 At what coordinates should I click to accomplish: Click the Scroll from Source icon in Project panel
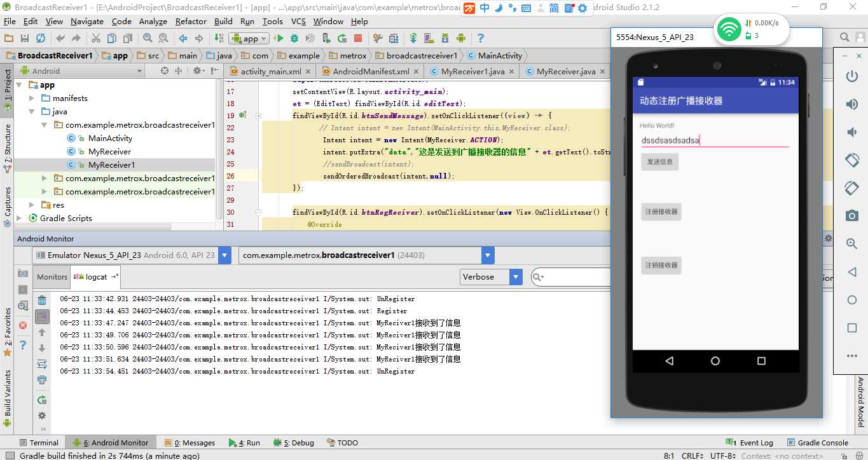165,71
